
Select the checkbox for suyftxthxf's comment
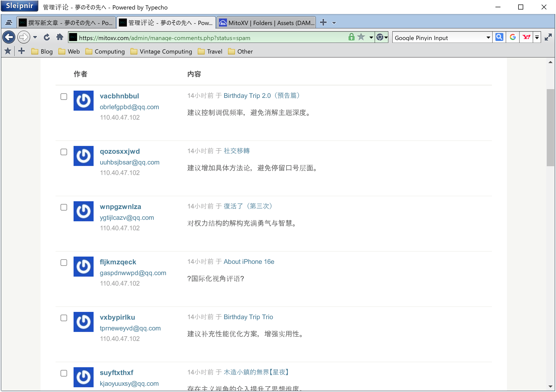64,373
